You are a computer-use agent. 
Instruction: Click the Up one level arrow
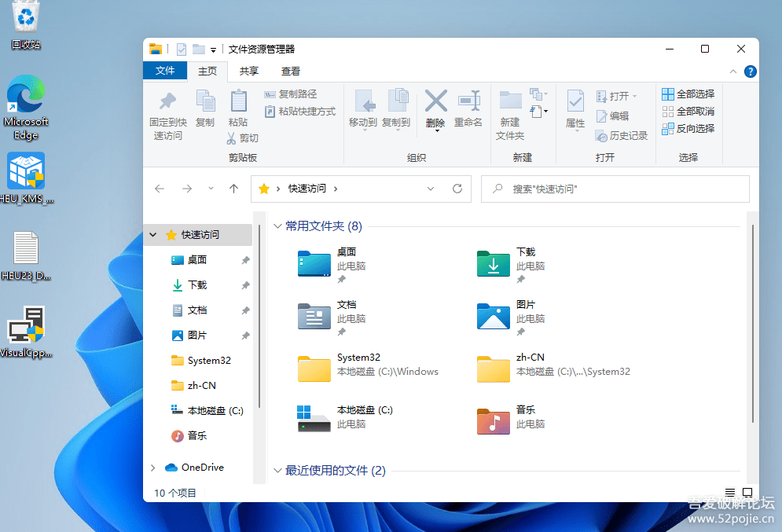pyautogui.click(x=234, y=189)
